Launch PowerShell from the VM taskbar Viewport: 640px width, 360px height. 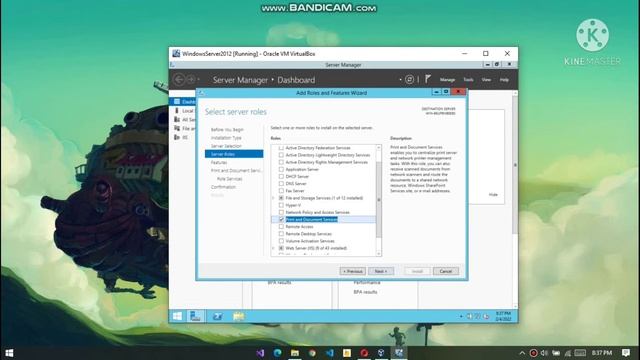218,316
